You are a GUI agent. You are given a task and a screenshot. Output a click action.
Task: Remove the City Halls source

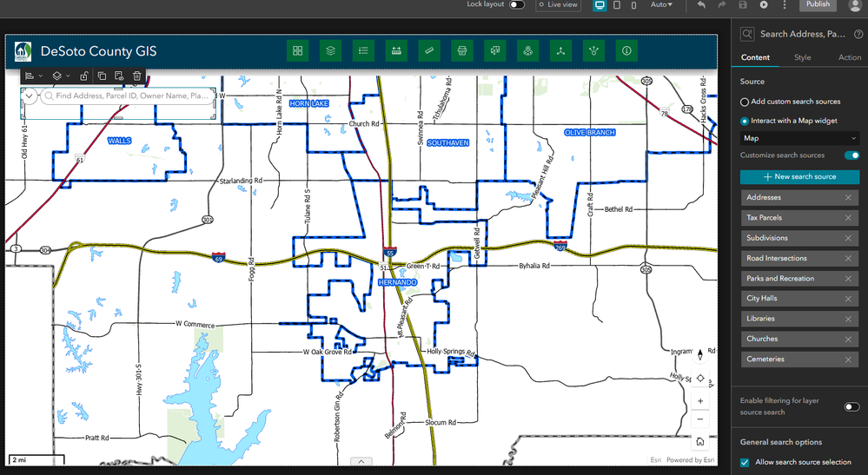(x=848, y=299)
